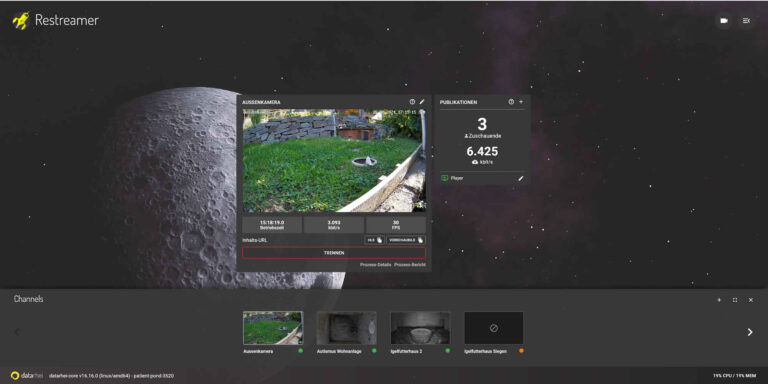Add a new channel in Channels bar
This screenshot has height=384, width=768.
719,300
